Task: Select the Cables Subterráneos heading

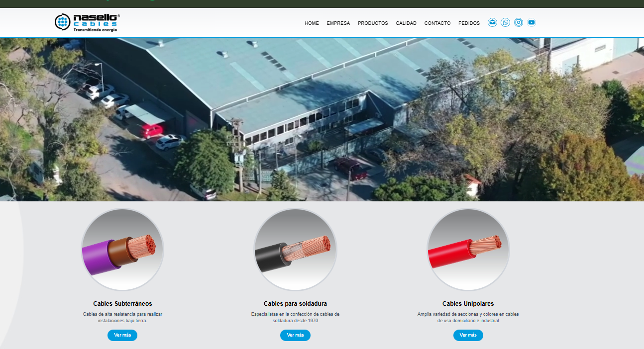Action: point(122,304)
